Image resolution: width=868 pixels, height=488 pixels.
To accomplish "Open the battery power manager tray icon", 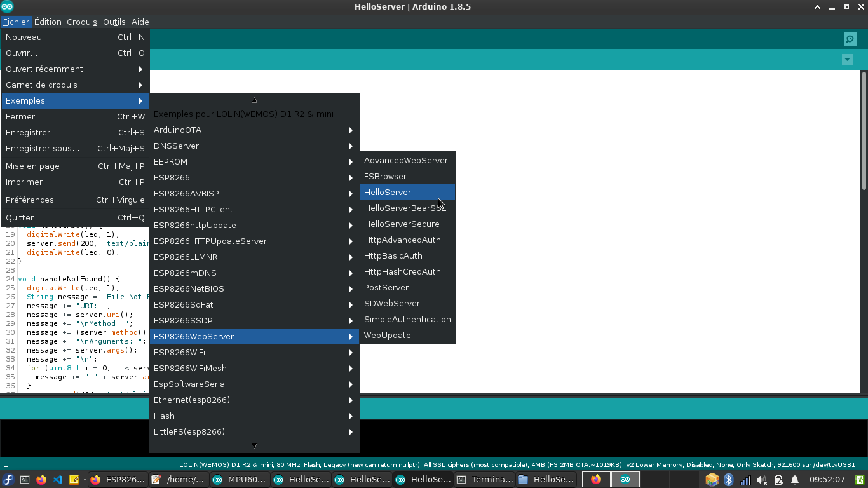I will (778, 480).
